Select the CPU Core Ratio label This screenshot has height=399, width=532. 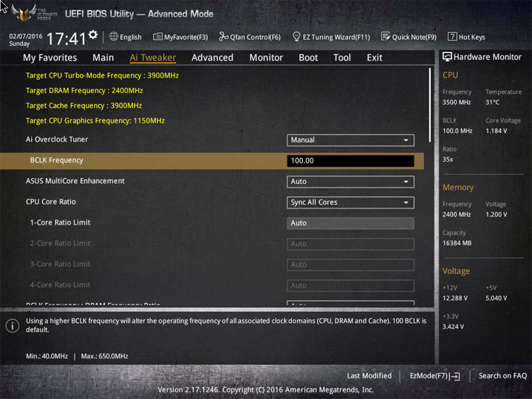click(x=50, y=202)
